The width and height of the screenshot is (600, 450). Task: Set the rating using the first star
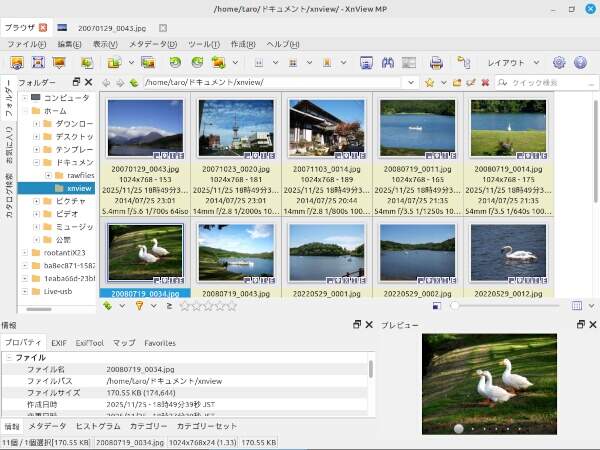(185, 306)
